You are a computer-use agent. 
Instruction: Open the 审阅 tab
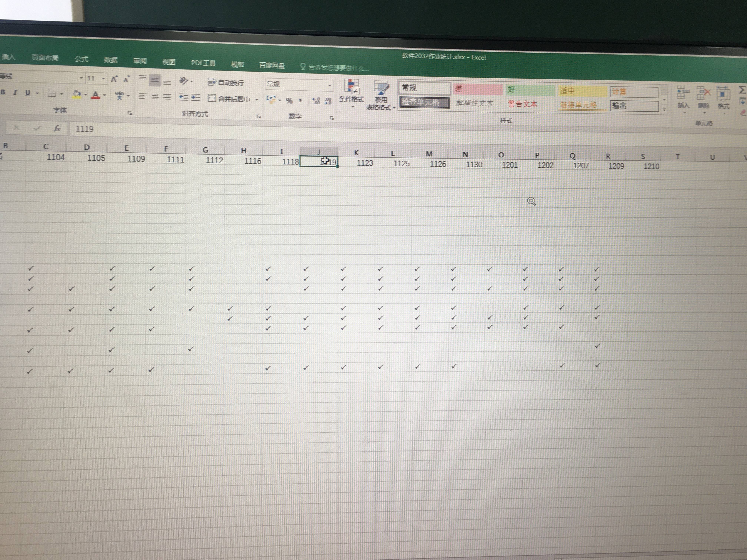tap(140, 61)
